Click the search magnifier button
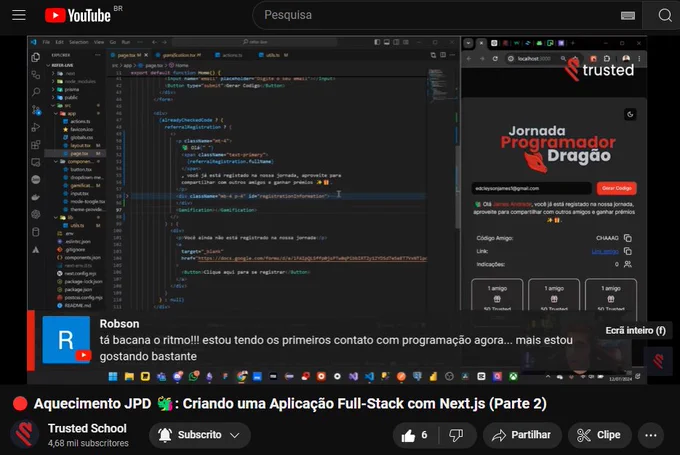Viewport: 680px width, 455px height. pyautogui.click(x=664, y=16)
